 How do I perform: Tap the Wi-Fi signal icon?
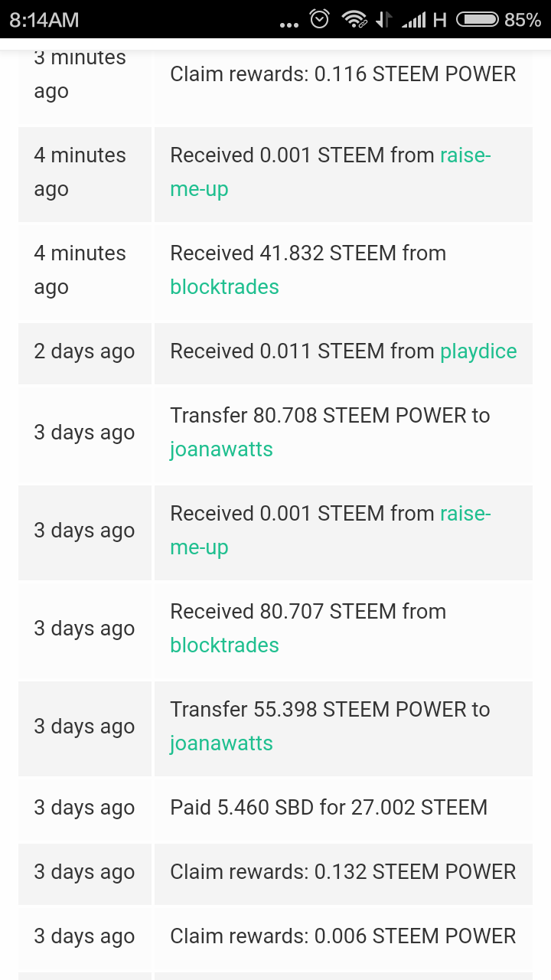(x=354, y=19)
